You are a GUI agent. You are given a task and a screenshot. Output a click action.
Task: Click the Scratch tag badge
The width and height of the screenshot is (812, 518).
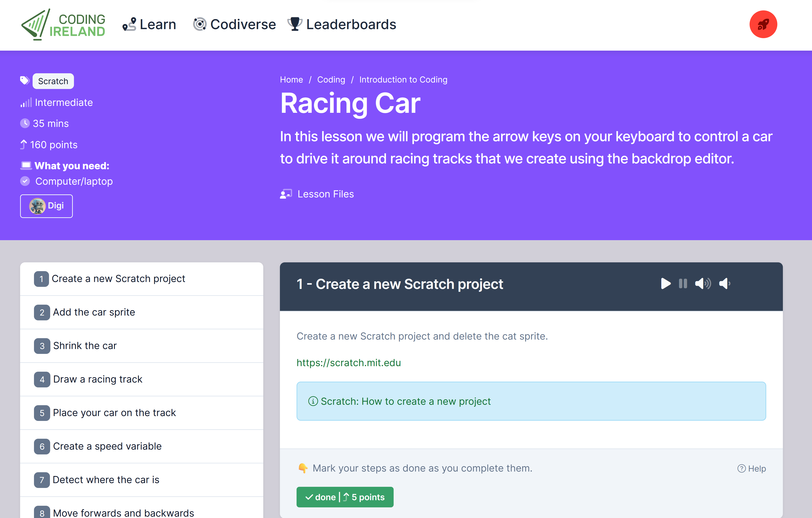pyautogui.click(x=53, y=81)
